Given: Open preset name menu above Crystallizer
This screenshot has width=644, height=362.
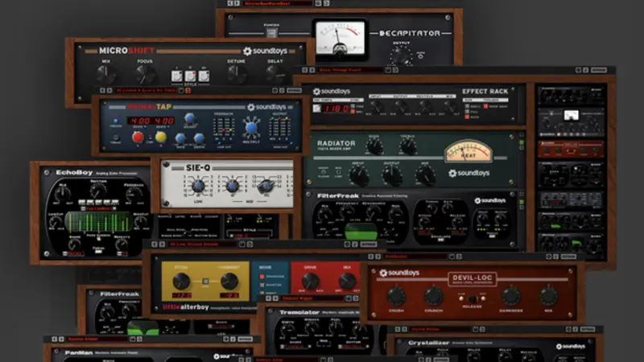Looking at the screenshot, I should coord(440,329).
